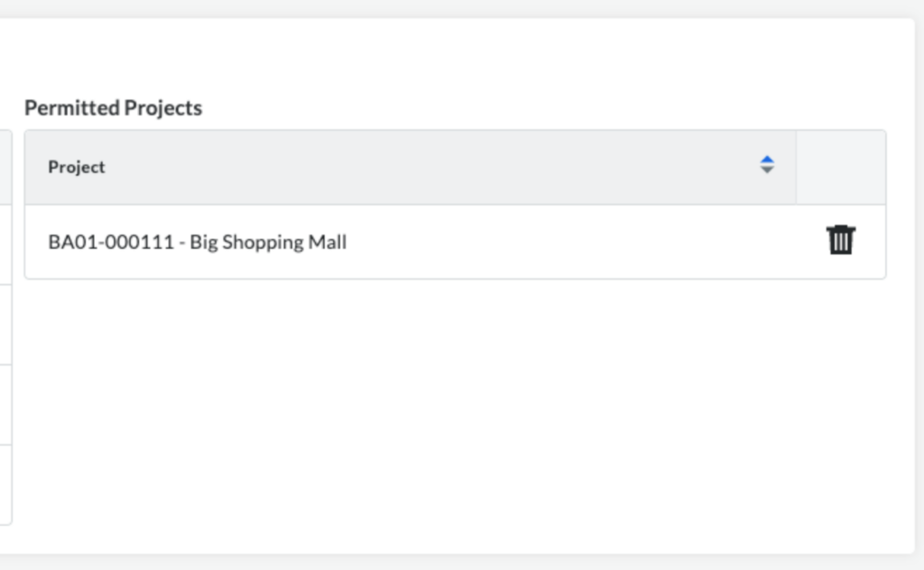
Task: Select the BA01-000111 - Big Shopping Mall row
Action: coord(455,242)
